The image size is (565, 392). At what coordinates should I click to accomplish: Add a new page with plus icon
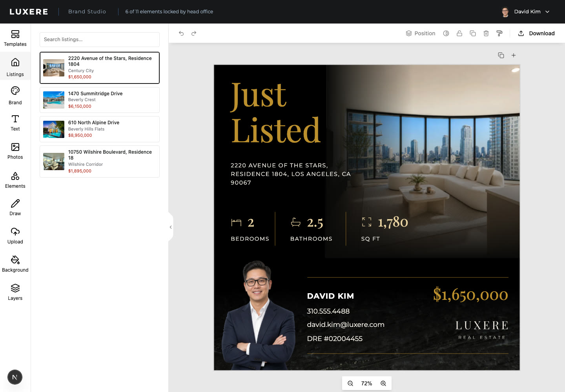(514, 55)
